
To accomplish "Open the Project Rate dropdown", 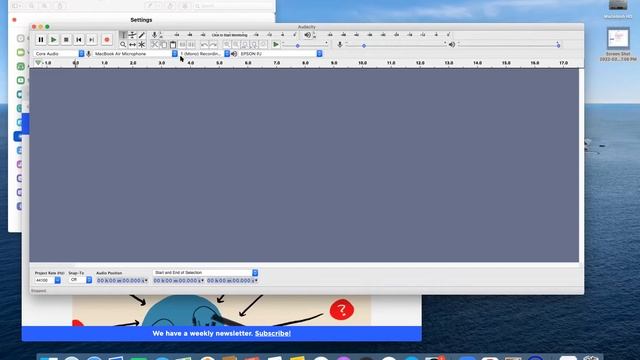I will 48,280.
